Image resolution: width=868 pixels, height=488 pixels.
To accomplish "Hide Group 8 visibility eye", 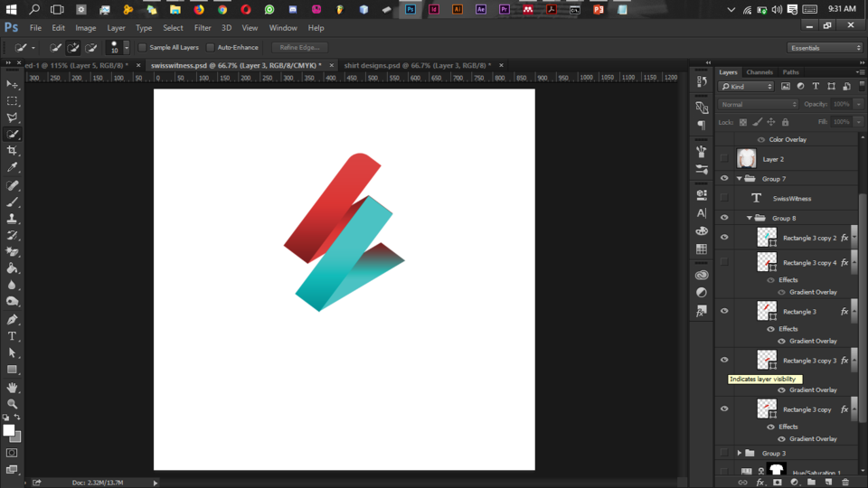I will (724, 218).
